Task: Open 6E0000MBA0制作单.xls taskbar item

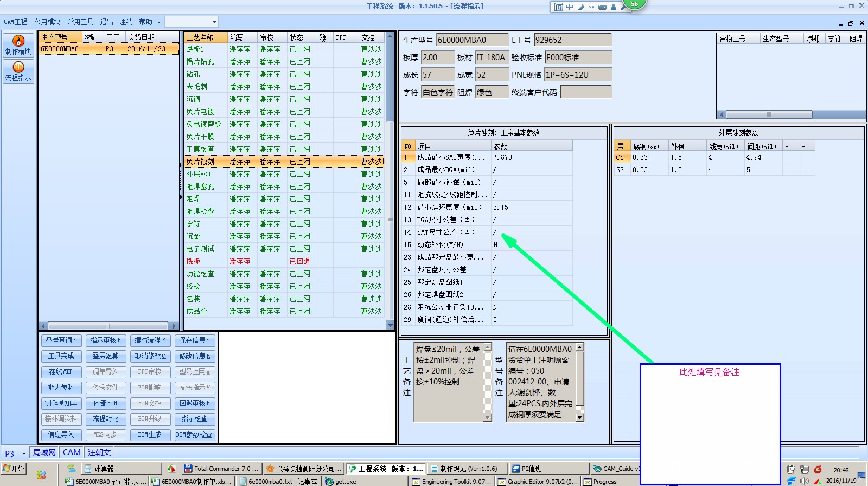Action: pyautogui.click(x=192, y=481)
